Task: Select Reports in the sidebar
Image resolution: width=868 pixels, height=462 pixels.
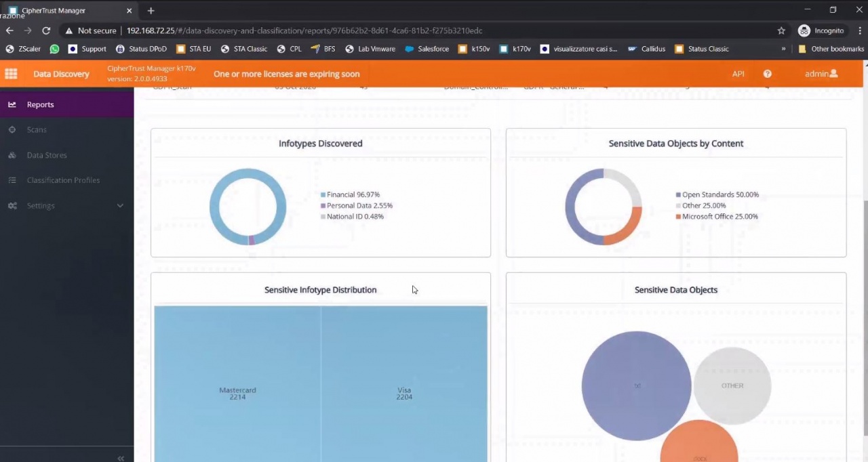Action: (x=66, y=104)
